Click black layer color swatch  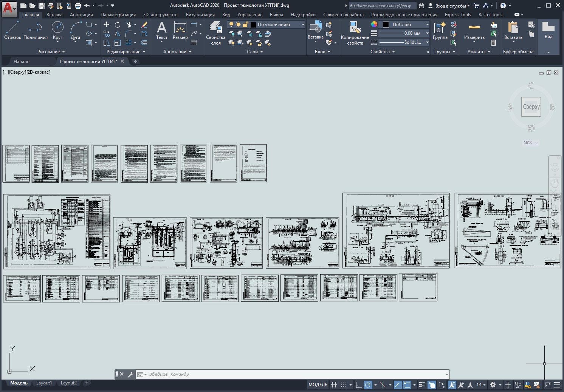(x=253, y=25)
